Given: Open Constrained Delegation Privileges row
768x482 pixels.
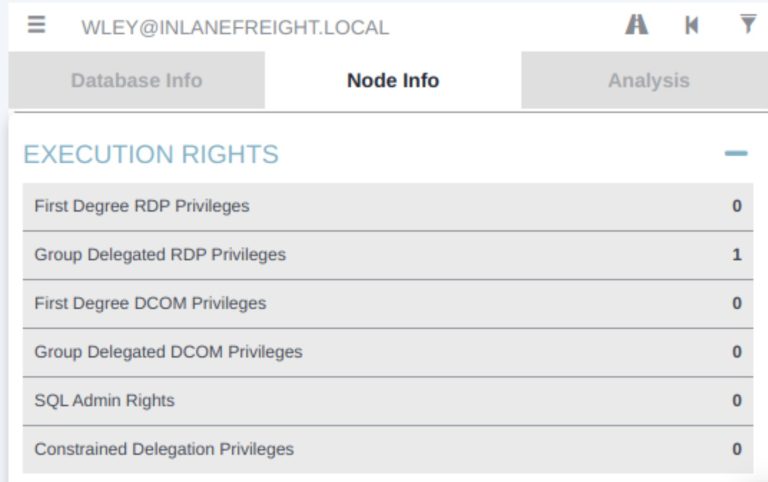Looking at the screenshot, I should 164,449.
